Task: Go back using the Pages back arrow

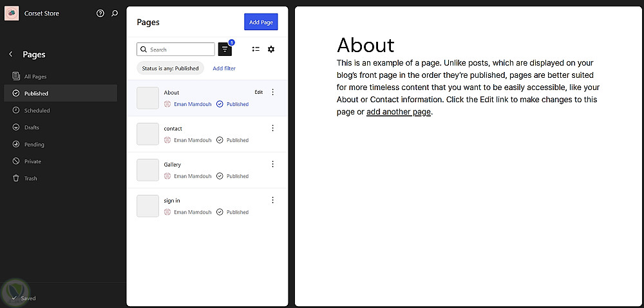Action: [11, 55]
